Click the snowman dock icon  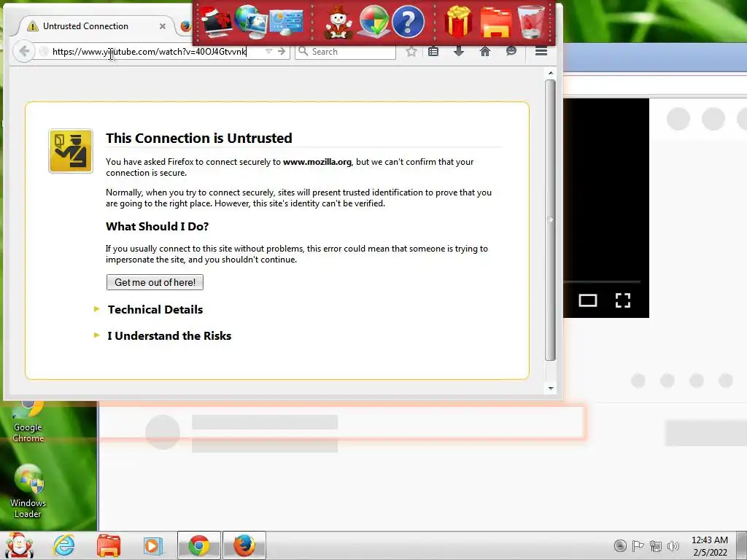click(x=338, y=23)
